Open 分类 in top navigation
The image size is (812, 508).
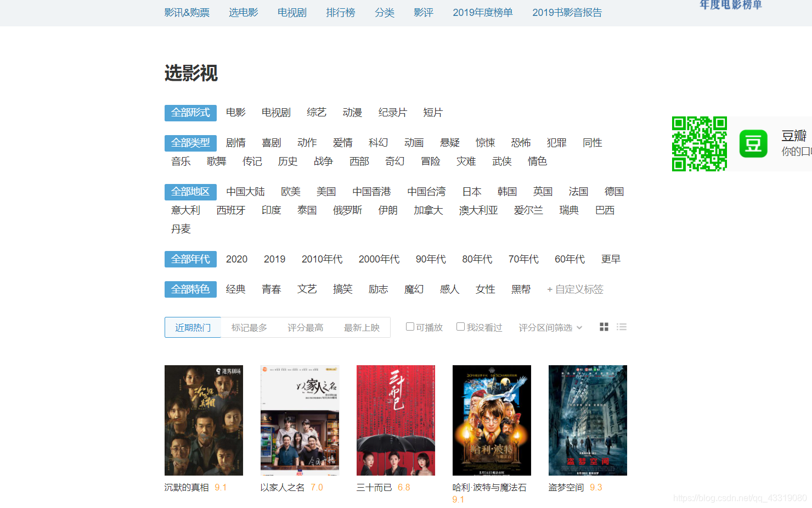pyautogui.click(x=385, y=13)
